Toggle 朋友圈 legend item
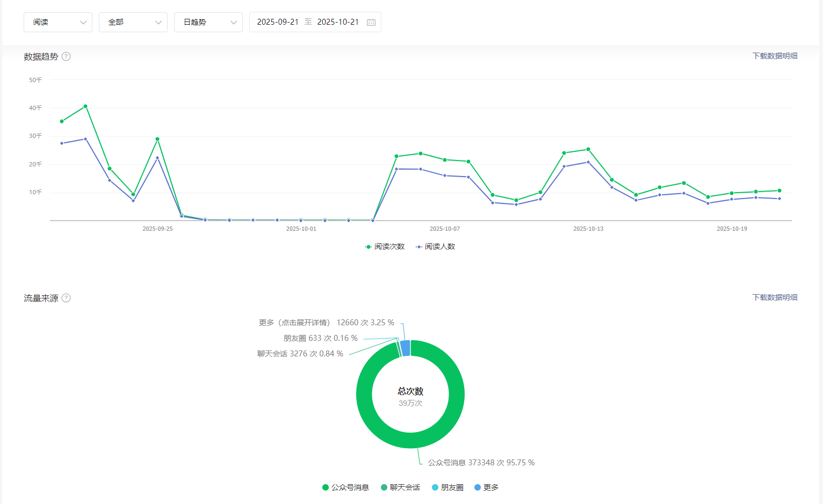 coord(447,487)
